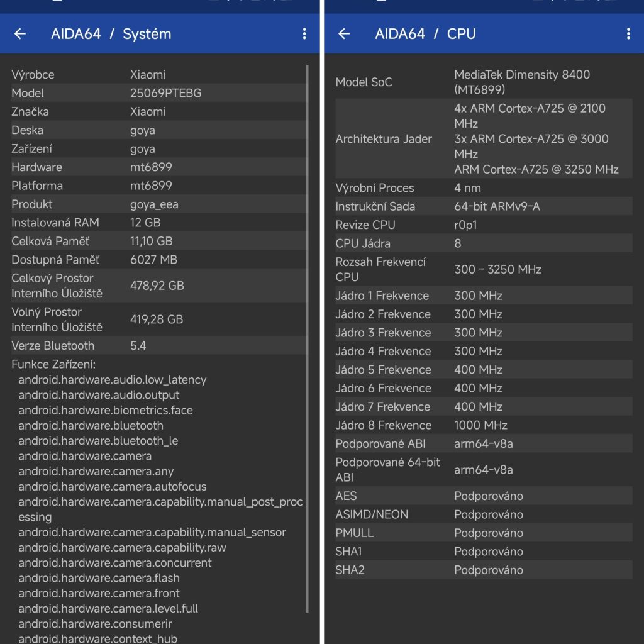Tap the Architektura Jader row
Viewport: 644px width, 644px height.
click(483, 139)
